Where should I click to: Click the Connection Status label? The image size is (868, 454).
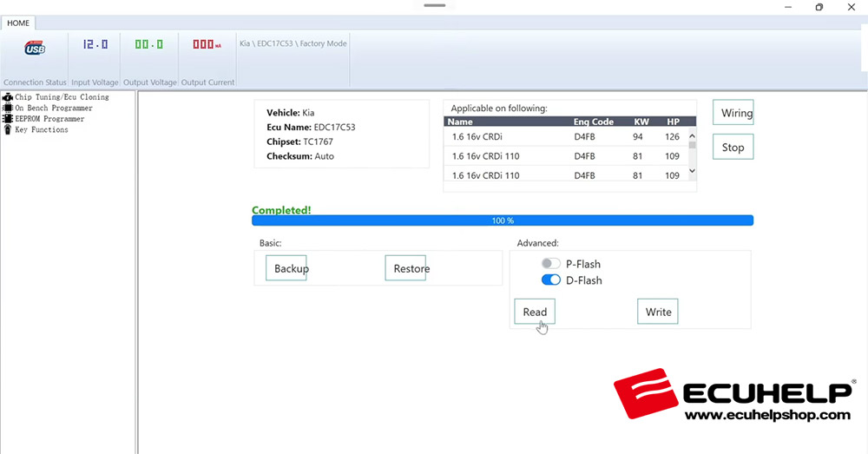click(35, 82)
